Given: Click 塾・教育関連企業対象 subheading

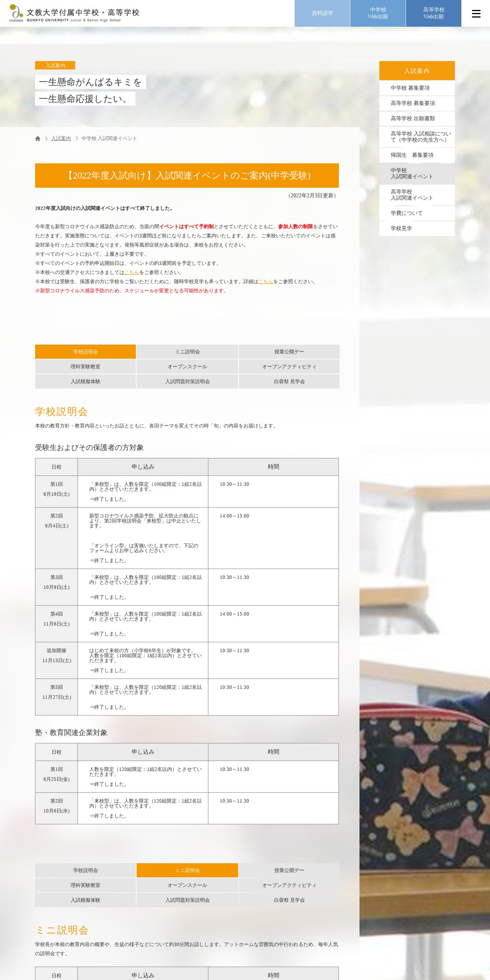Looking at the screenshot, I should (71, 733).
